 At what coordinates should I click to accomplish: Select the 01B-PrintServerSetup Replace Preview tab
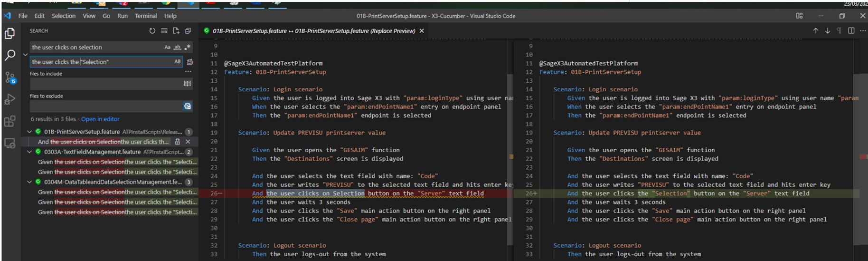pyautogui.click(x=314, y=31)
